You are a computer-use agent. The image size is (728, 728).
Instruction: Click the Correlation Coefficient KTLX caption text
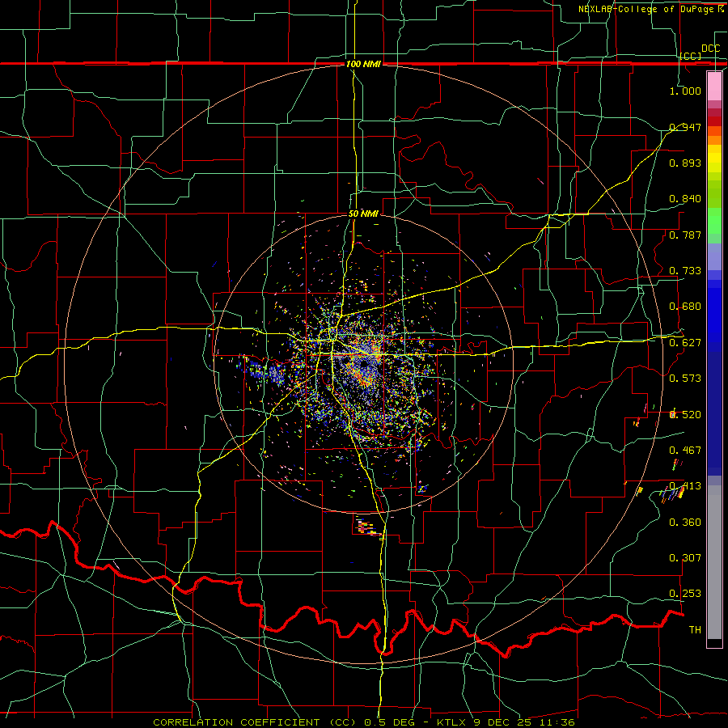(364, 722)
